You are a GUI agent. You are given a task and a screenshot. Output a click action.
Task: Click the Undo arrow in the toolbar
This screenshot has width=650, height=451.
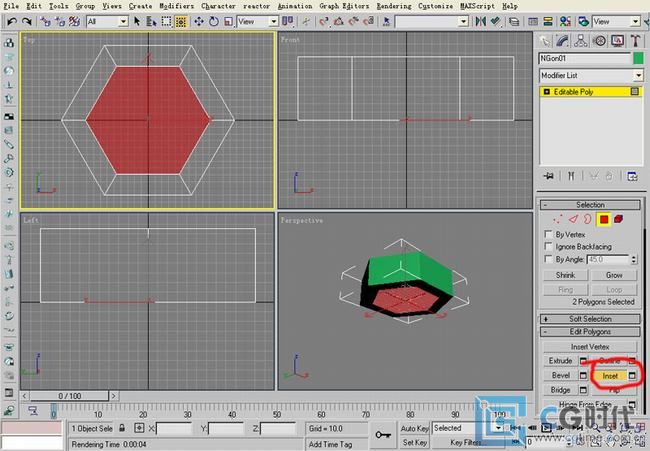point(12,21)
